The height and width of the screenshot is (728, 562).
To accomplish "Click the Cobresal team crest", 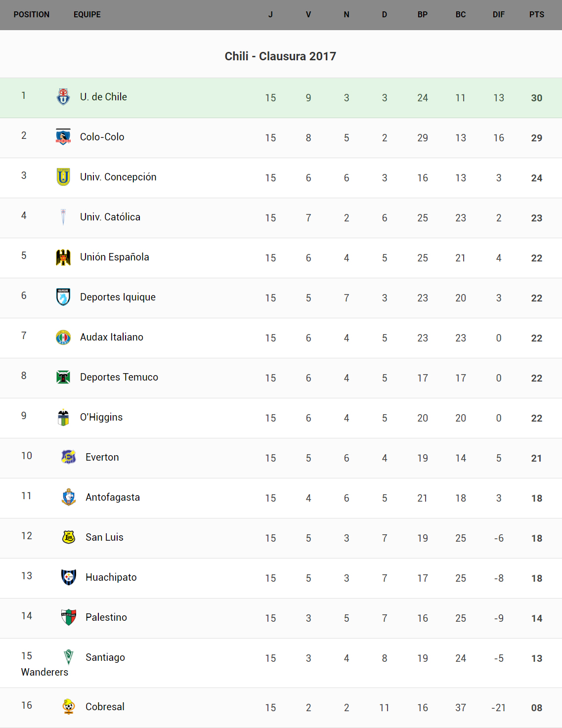I will tap(69, 707).
